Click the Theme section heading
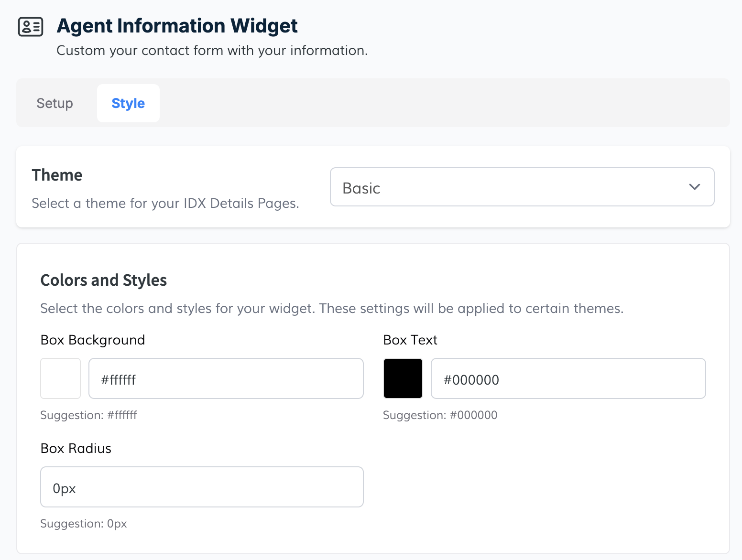This screenshot has height=560, width=742. pyautogui.click(x=57, y=175)
